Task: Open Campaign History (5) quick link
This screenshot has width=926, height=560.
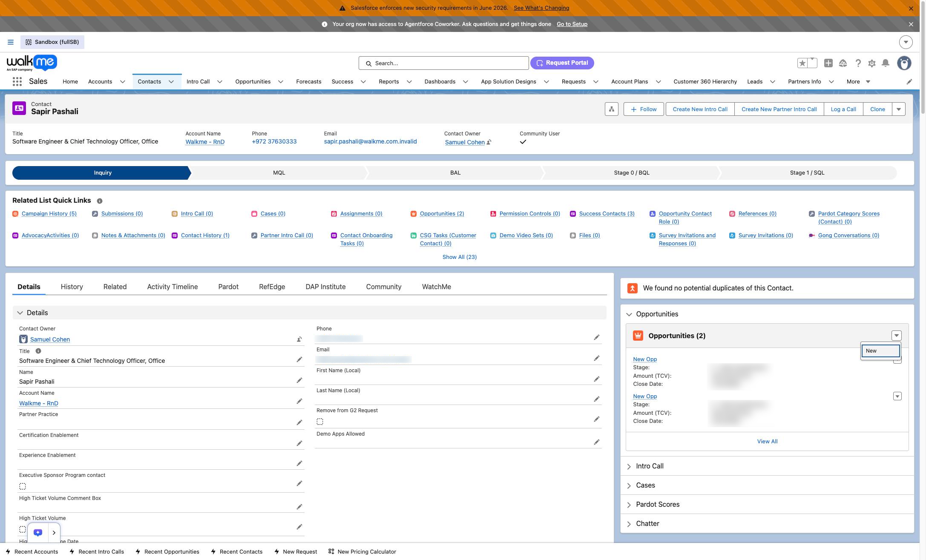Action: 49,214
